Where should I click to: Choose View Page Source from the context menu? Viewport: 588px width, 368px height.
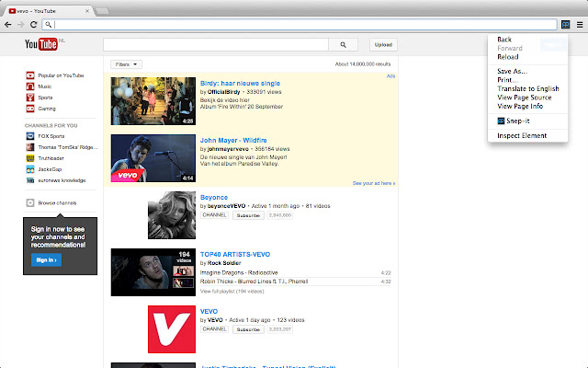coord(524,97)
